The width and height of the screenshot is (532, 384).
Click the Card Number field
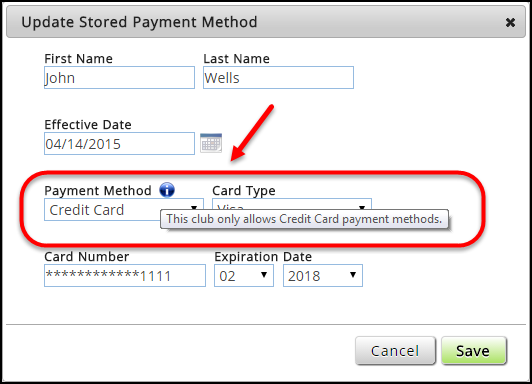[x=125, y=276]
